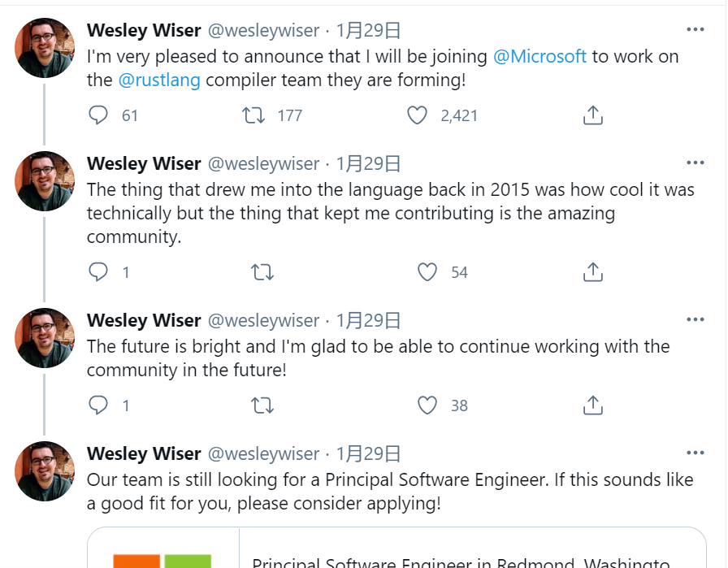
Task: Open more options on Principal Engineer tweet
Action: 695,453
